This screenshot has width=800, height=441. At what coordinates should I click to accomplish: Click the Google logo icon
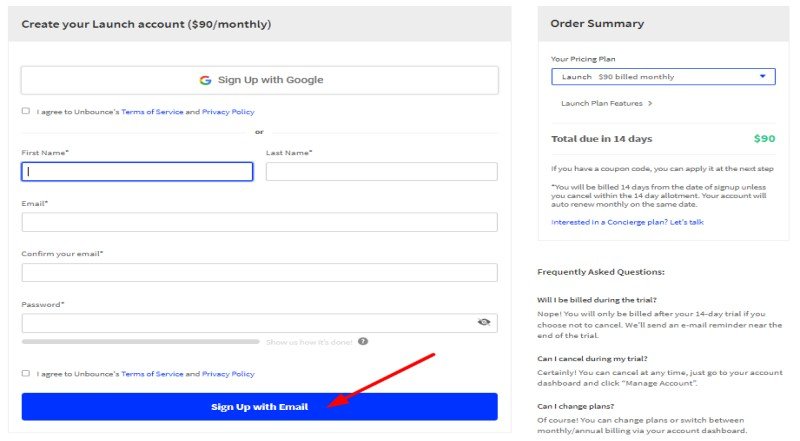(x=205, y=80)
